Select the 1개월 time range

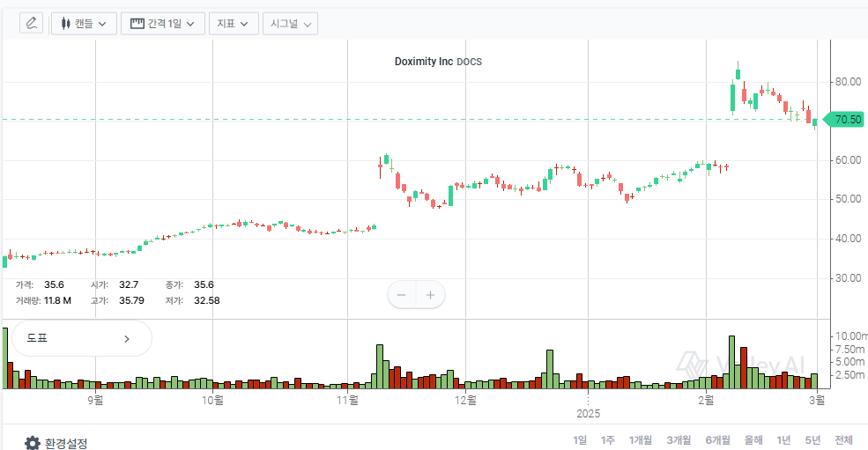pos(641,440)
